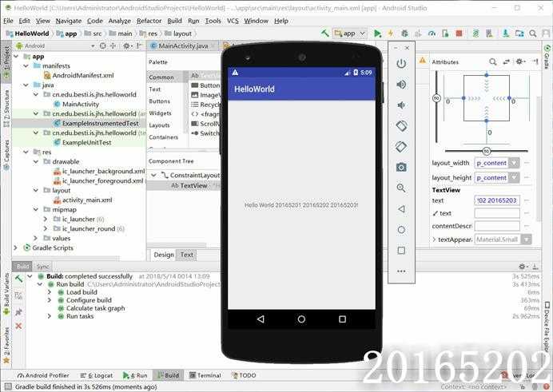
Task: Open the Tools menu
Action: tap(213, 21)
